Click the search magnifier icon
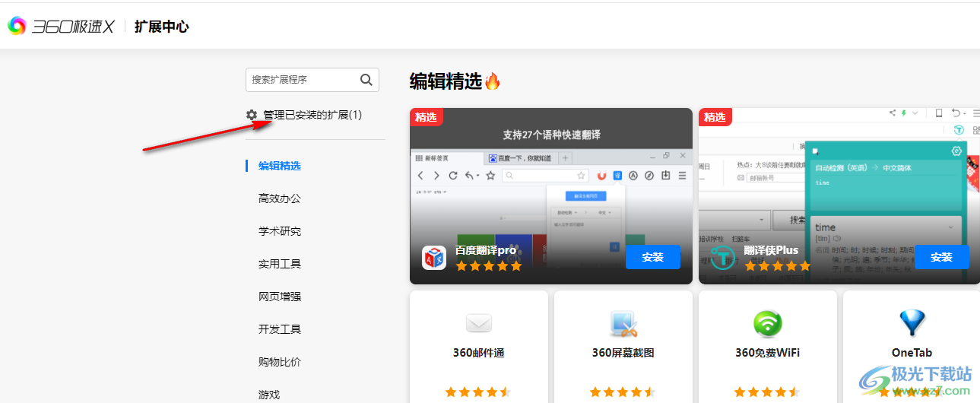 366,80
